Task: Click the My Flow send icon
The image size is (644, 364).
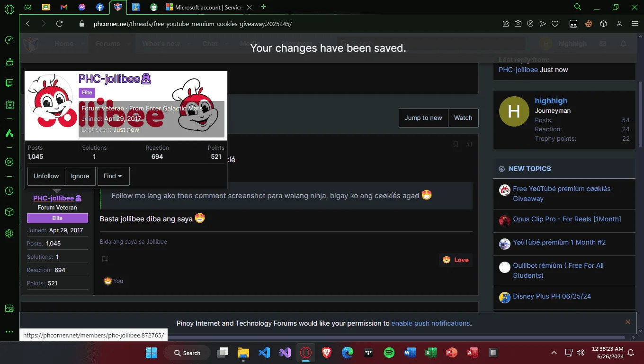Action: (x=543, y=24)
